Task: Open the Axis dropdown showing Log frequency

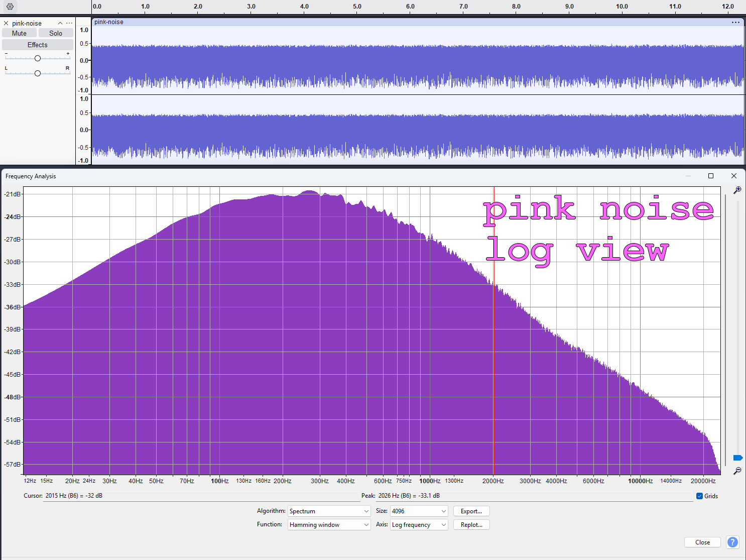Action: (x=419, y=524)
